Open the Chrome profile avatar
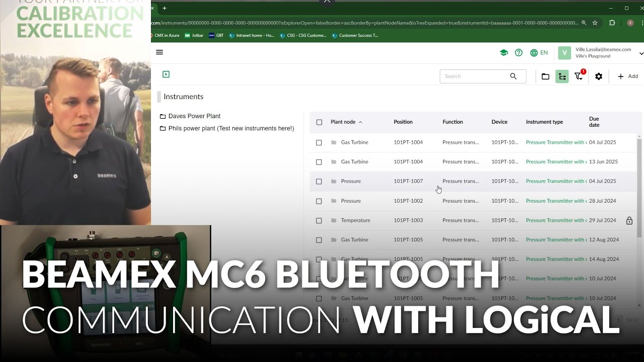The width and height of the screenshot is (644, 362). point(630,23)
